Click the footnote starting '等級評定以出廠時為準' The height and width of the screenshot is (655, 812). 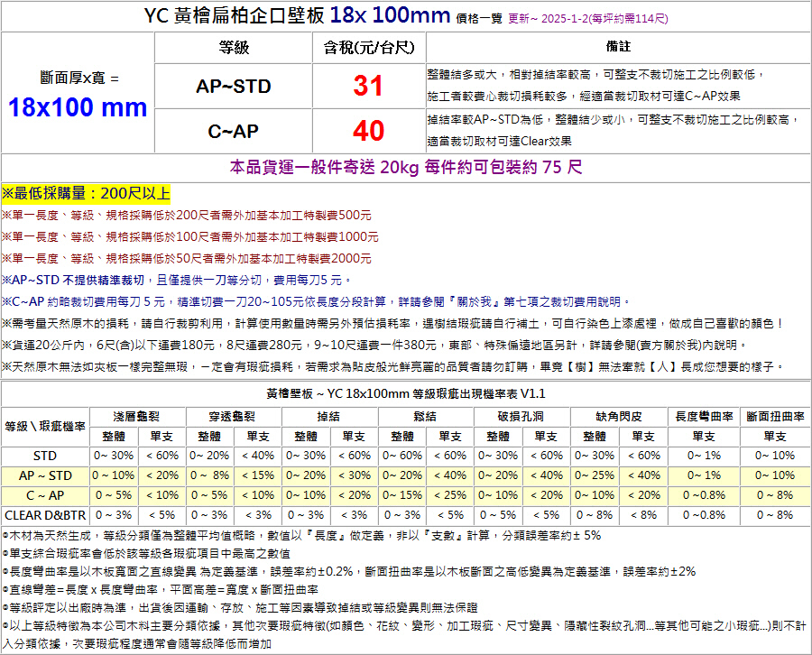click(240, 608)
